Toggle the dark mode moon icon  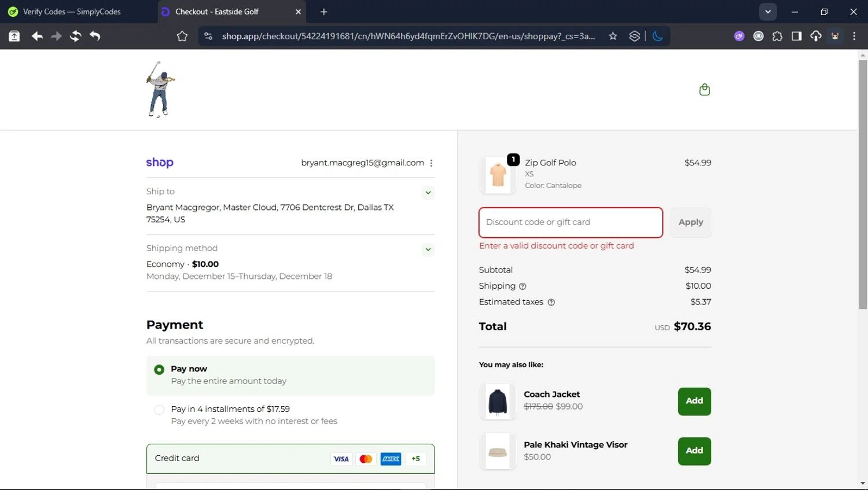tap(657, 36)
